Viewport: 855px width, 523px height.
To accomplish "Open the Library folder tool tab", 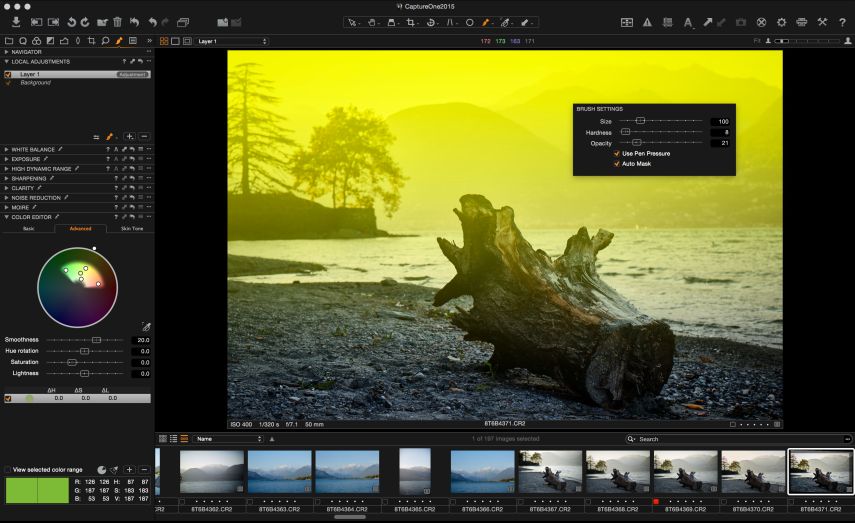I will point(9,41).
